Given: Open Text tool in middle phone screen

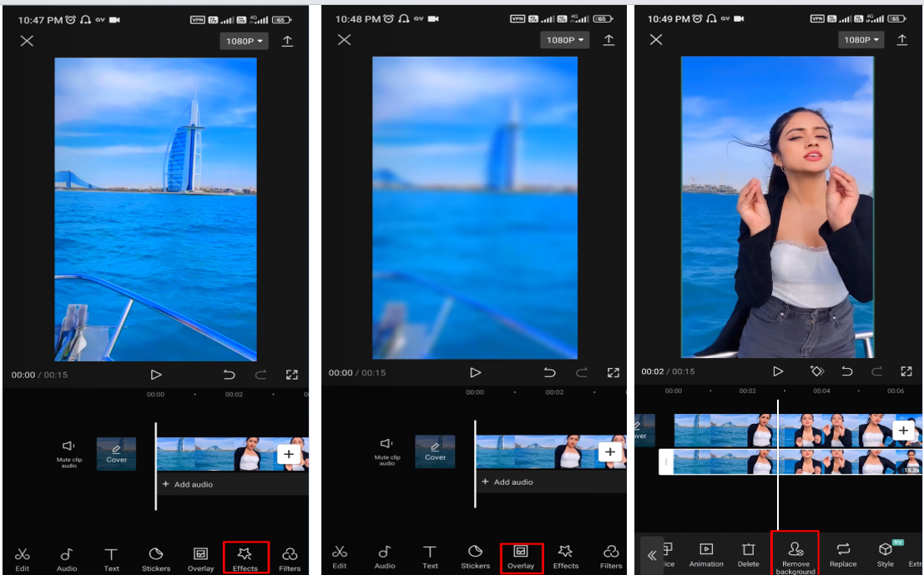Looking at the screenshot, I should 430,557.
